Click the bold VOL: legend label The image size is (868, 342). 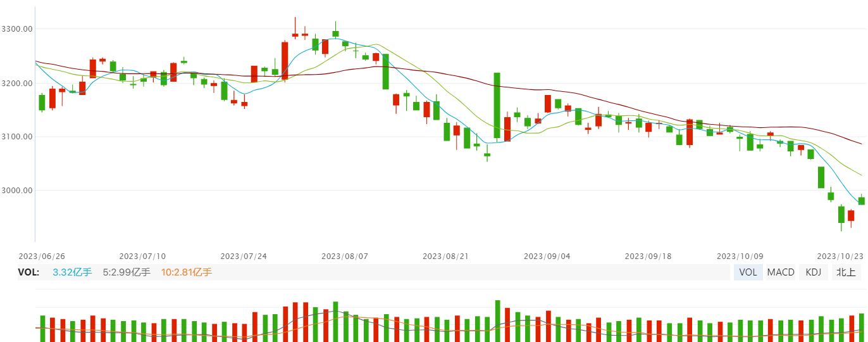28,272
